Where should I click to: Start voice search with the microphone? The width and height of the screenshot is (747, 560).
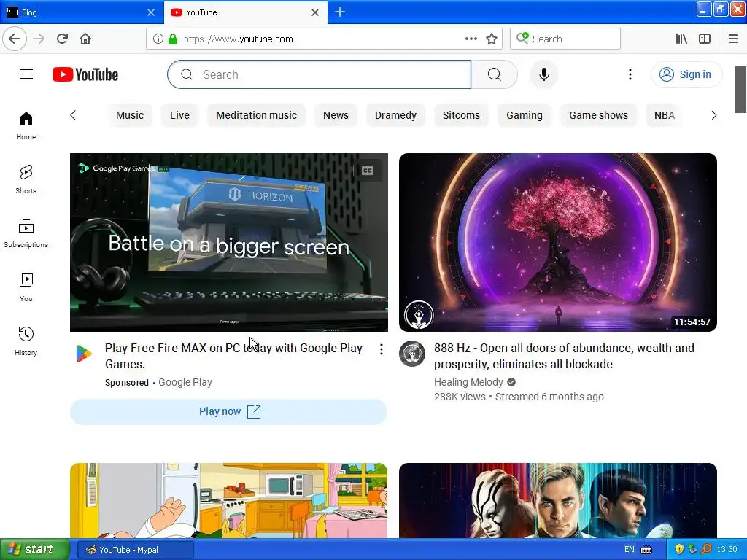pos(543,74)
